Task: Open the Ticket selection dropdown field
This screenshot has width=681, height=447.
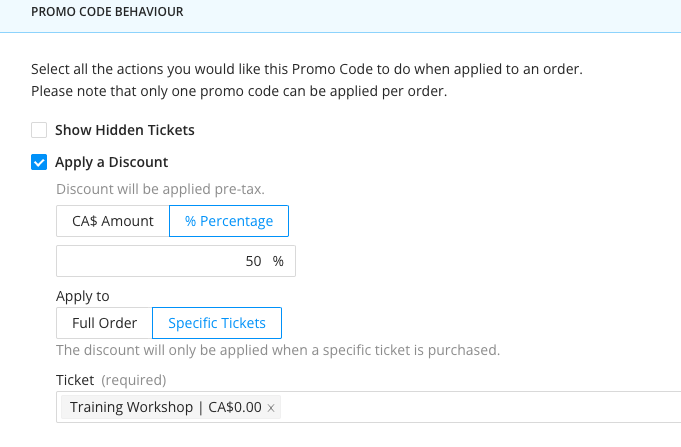Action: point(480,408)
